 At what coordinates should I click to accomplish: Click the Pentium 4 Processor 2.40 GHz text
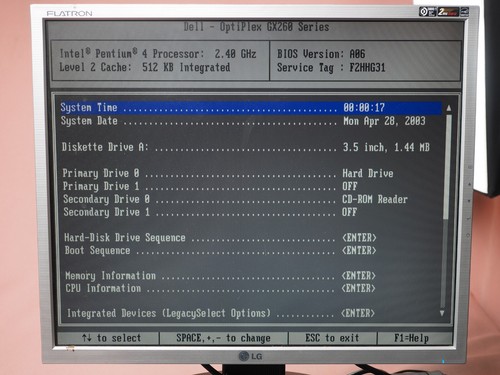click(x=158, y=54)
